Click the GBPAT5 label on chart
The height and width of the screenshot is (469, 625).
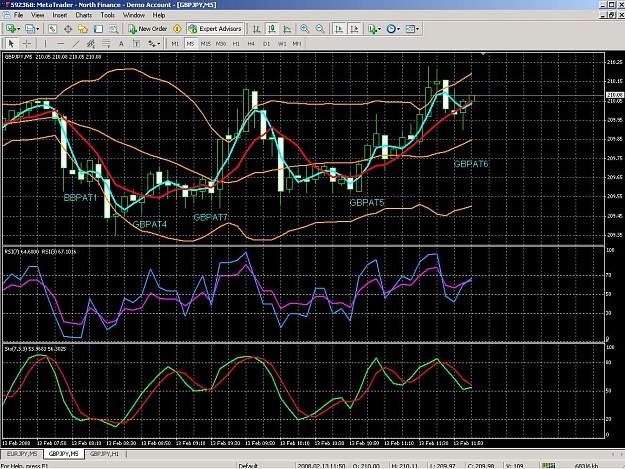pos(367,203)
